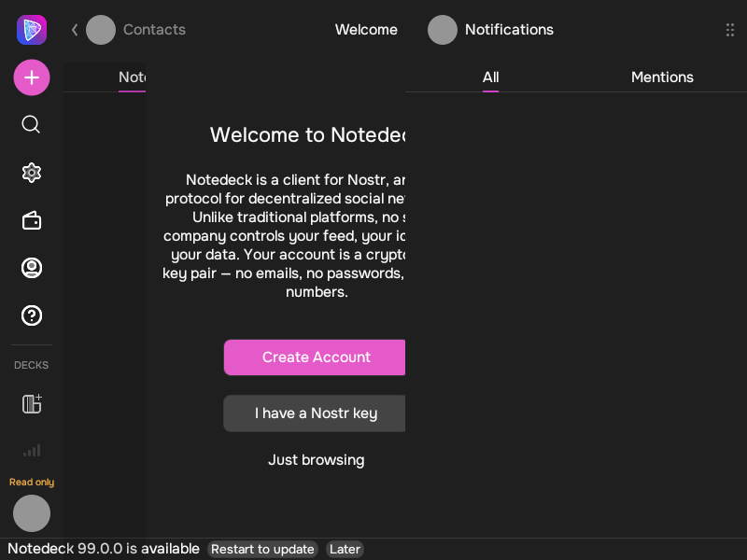Click Restart to update button

pos(262,549)
